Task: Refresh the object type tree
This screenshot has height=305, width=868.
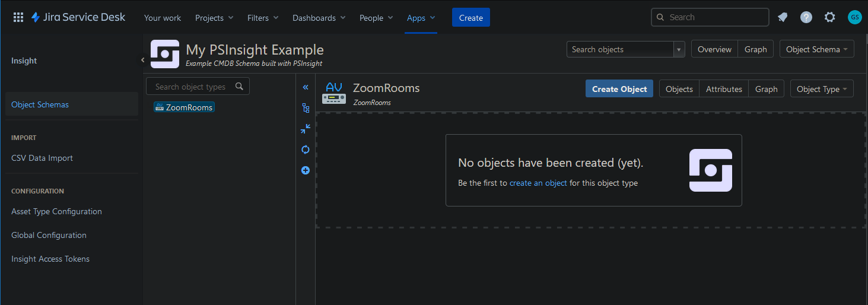Action: tap(306, 150)
